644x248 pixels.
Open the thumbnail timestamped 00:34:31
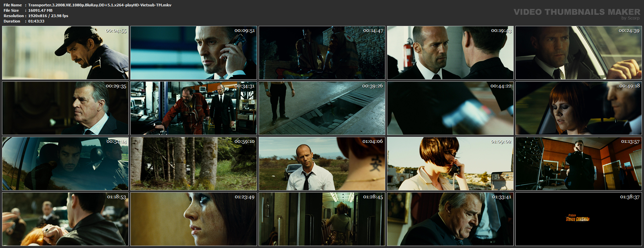coord(194,108)
